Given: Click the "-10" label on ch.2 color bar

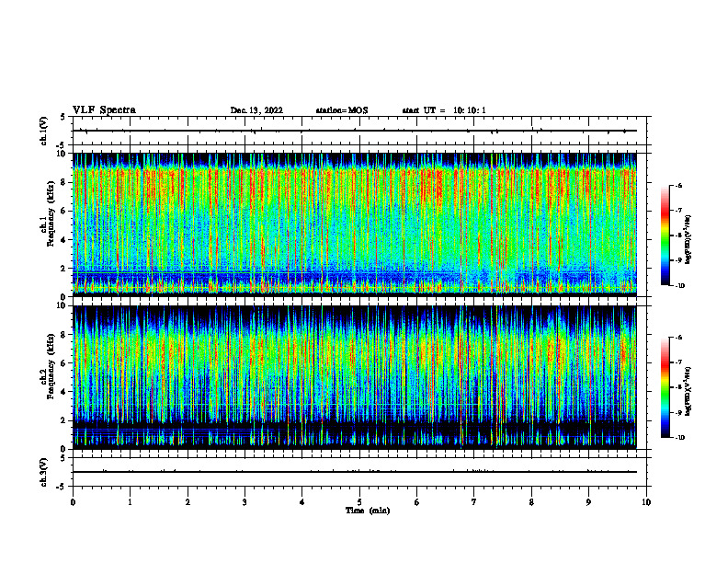Looking at the screenshot, I should click(680, 438).
